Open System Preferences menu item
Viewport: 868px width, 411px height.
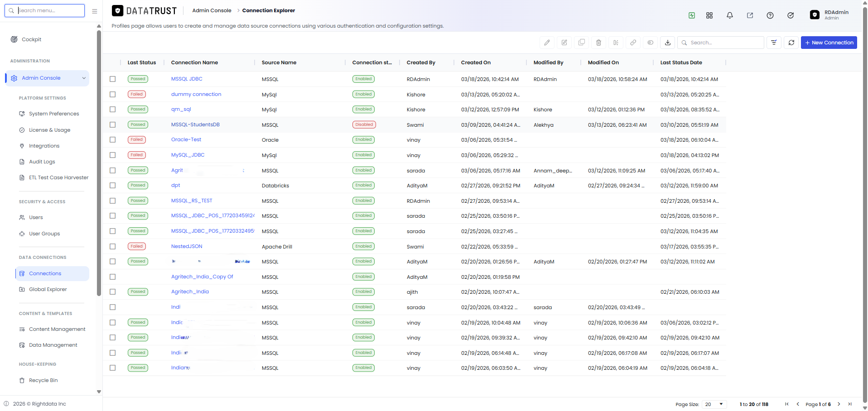[54, 114]
